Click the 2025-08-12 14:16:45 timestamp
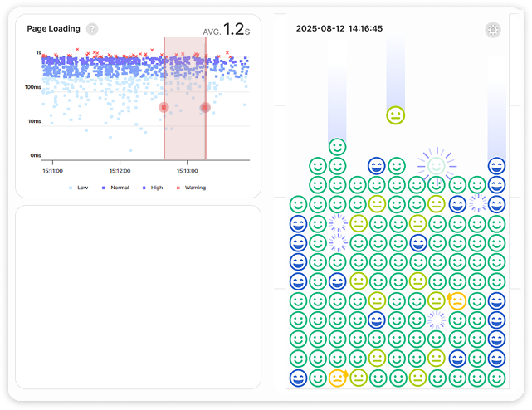This screenshot has height=410, width=532. pyautogui.click(x=339, y=29)
